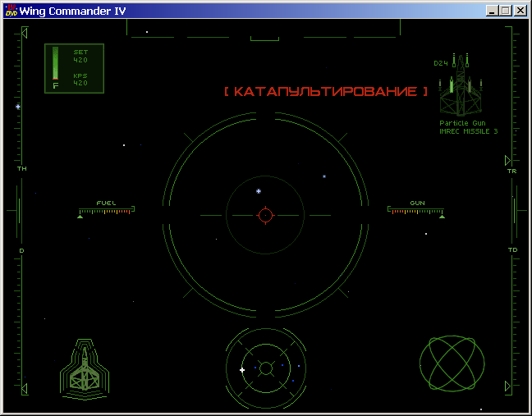The width and height of the screenshot is (532, 416).
Task: Click the top-left scale arrow marker
Action: point(24,33)
